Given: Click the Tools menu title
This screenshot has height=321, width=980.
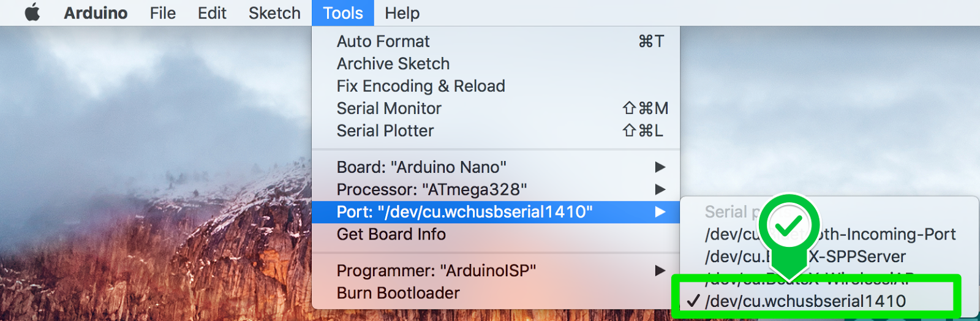Looking at the screenshot, I should pyautogui.click(x=343, y=13).
